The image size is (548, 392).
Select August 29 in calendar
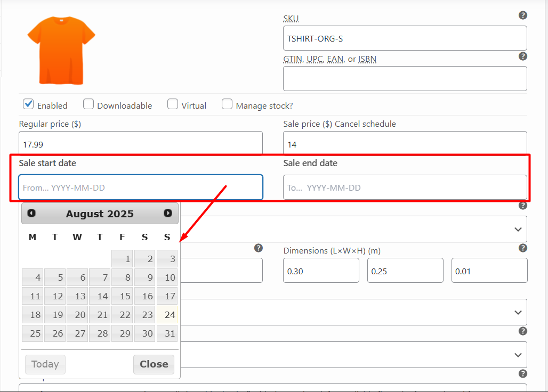pyautogui.click(x=122, y=333)
